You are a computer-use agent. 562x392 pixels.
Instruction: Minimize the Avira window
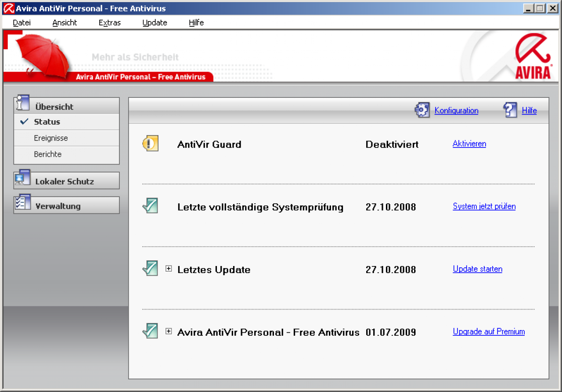pos(529,8)
